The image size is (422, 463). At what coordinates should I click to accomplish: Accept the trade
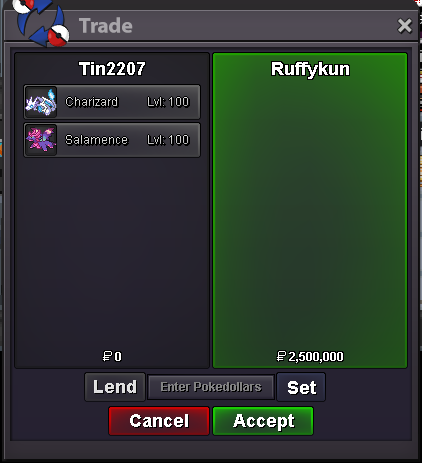(263, 421)
